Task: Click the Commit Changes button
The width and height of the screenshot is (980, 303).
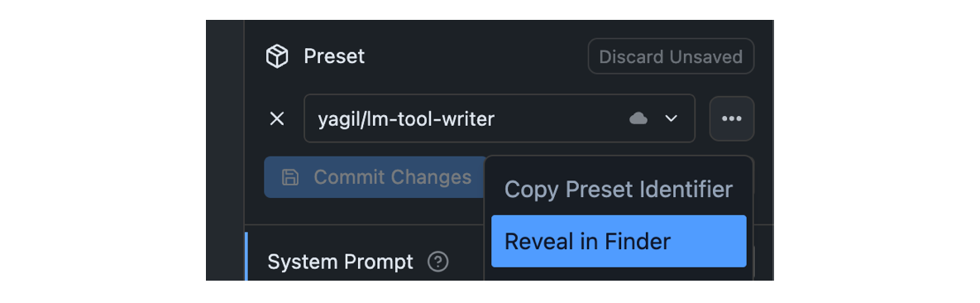Action: 375,177
